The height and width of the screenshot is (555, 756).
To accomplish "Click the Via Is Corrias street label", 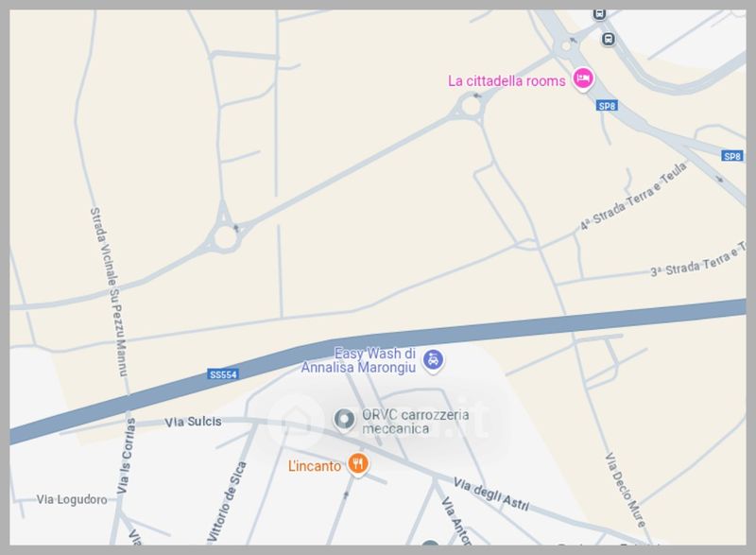I will tap(127, 456).
